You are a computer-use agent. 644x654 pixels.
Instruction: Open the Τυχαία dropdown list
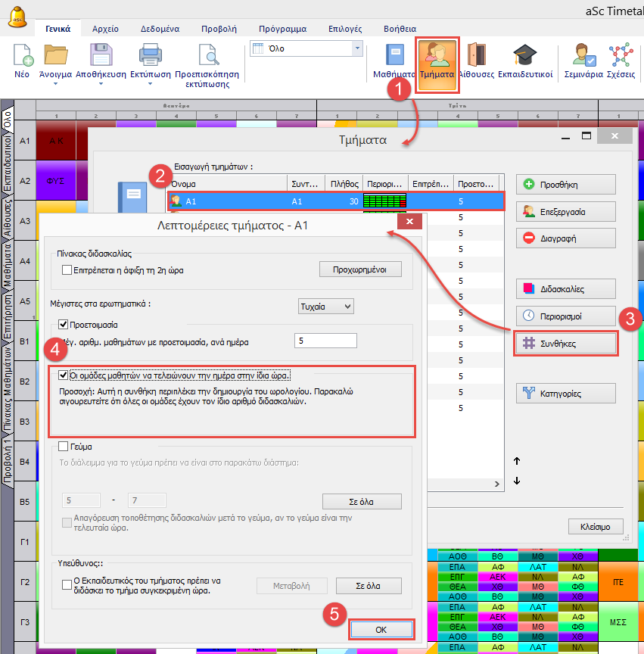tap(326, 306)
